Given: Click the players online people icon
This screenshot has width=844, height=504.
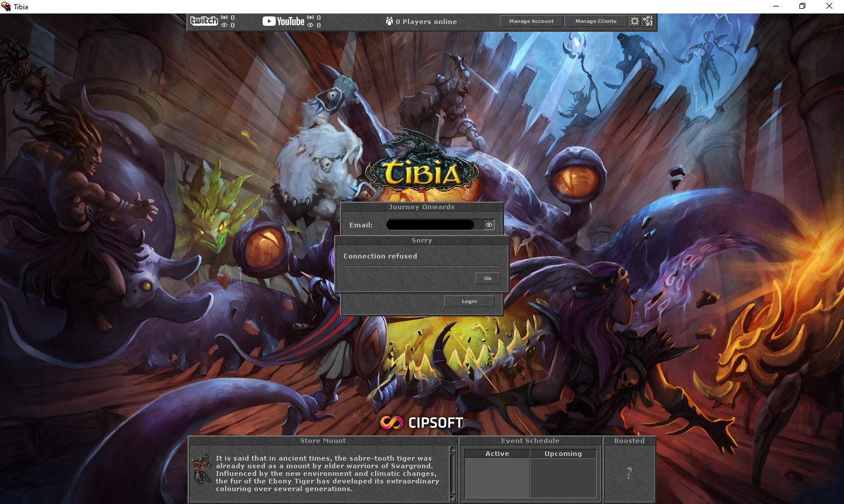Looking at the screenshot, I should pyautogui.click(x=389, y=21).
